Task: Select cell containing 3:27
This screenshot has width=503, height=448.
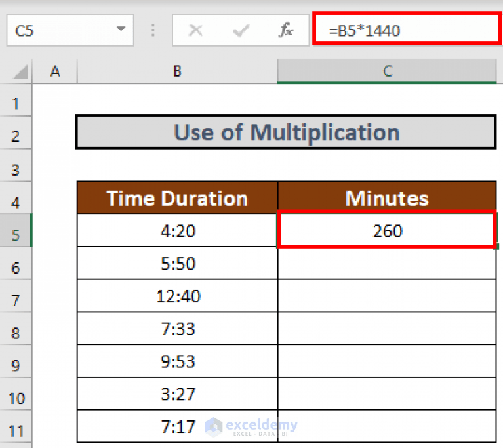Action: 178,394
